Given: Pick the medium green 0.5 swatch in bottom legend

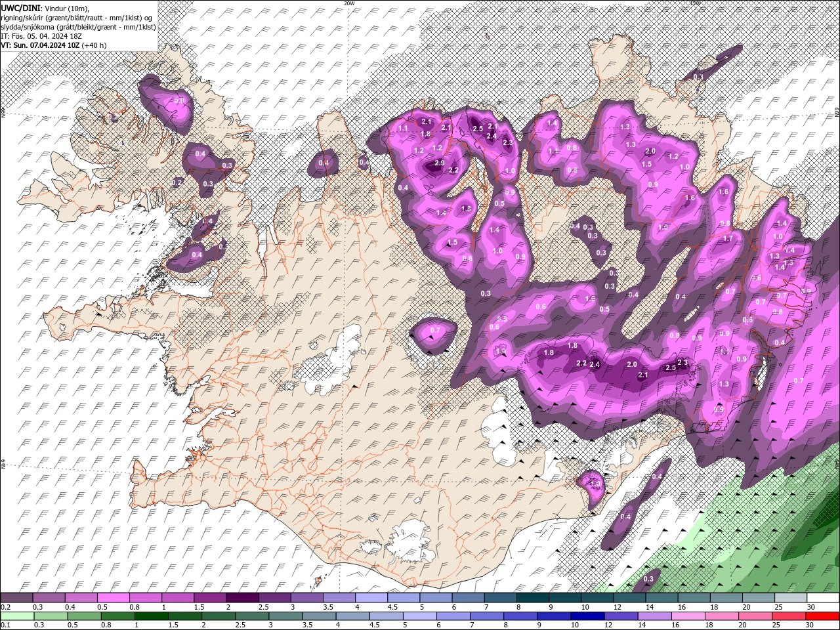Looking at the screenshot, I should coord(84,616).
